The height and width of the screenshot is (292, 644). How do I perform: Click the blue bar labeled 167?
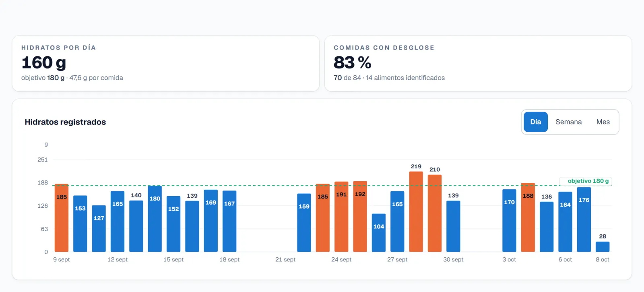(229, 222)
